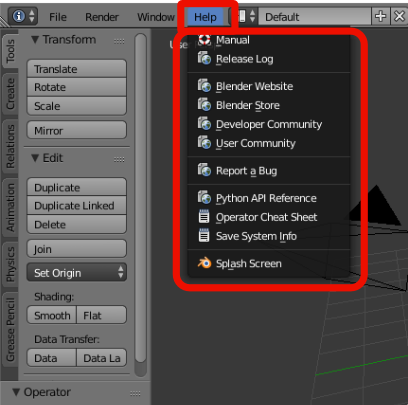This screenshot has width=408, height=405.
Task: Grab the Transform panel drag handle
Action: point(119,41)
